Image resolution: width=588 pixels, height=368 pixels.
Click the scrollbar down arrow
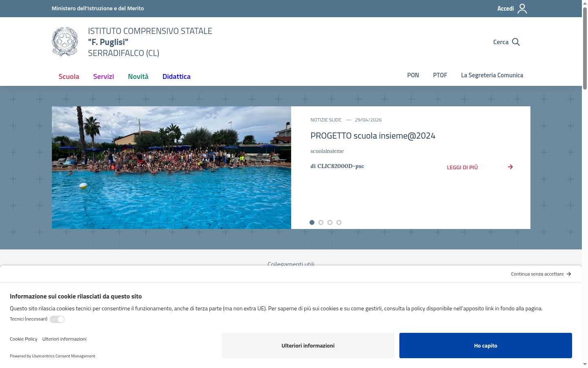coord(585,364)
